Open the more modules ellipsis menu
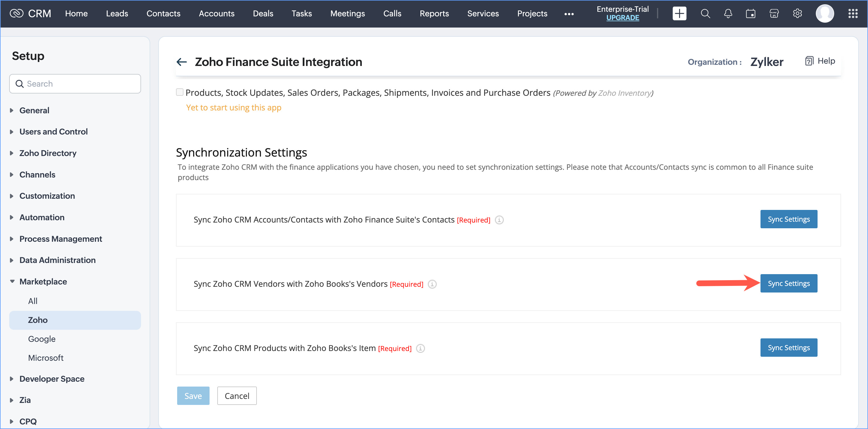The image size is (868, 429). click(569, 14)
